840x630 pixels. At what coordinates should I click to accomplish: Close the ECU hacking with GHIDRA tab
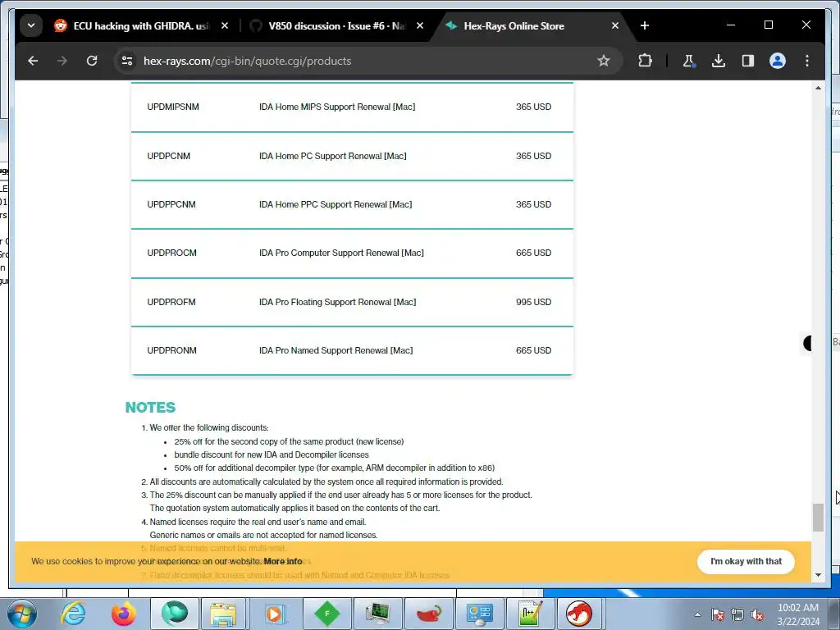tap(225, 25)
